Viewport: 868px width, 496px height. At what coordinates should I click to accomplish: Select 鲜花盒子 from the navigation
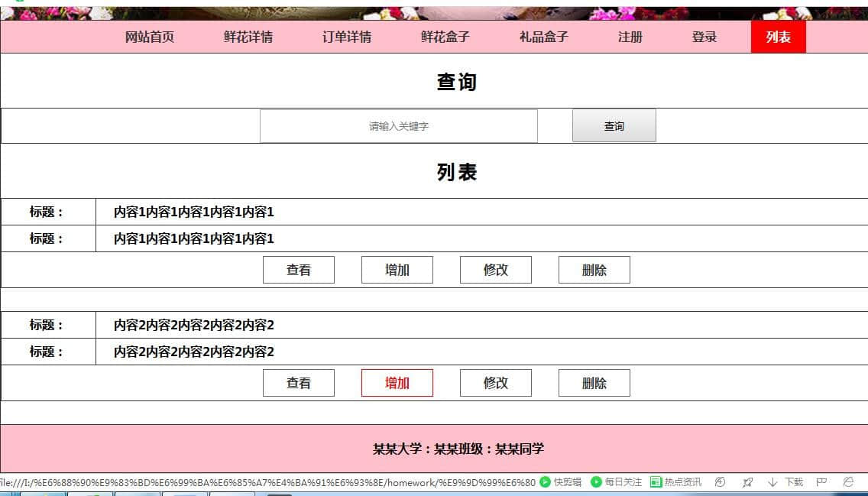click(445, 37)
